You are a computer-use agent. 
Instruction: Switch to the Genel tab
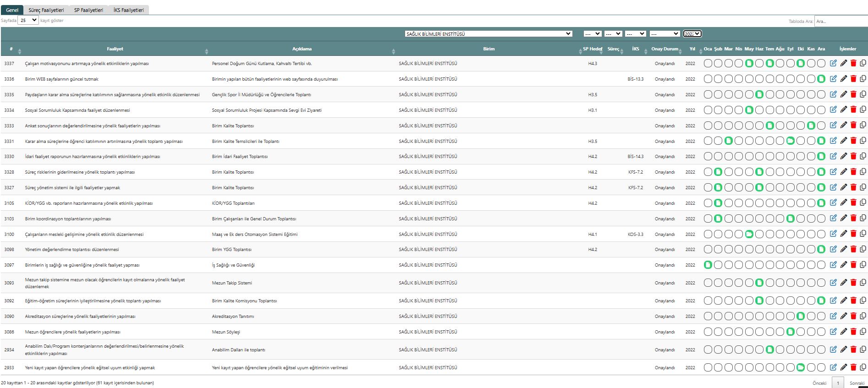pos(12,10)
